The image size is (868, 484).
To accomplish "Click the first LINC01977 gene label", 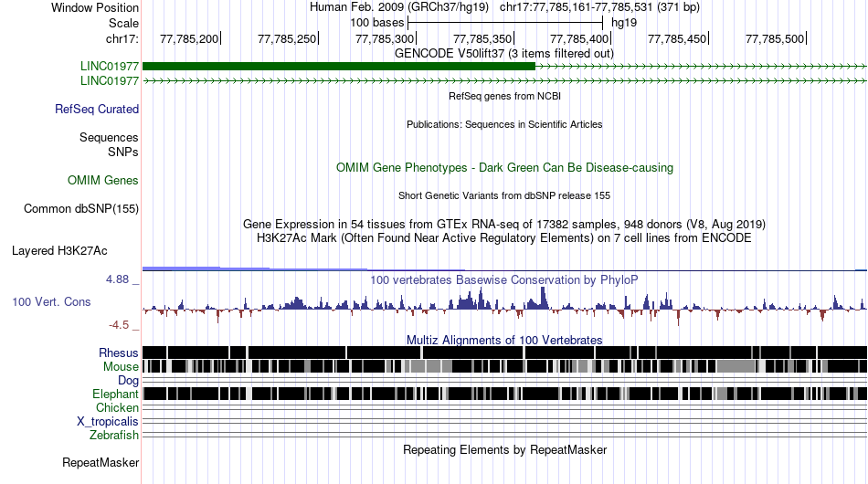I will tap(110, 67).
